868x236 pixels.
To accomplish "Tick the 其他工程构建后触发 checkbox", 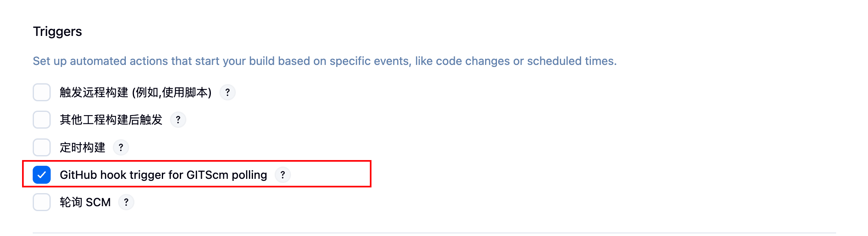I will click(x=42, y=120).
